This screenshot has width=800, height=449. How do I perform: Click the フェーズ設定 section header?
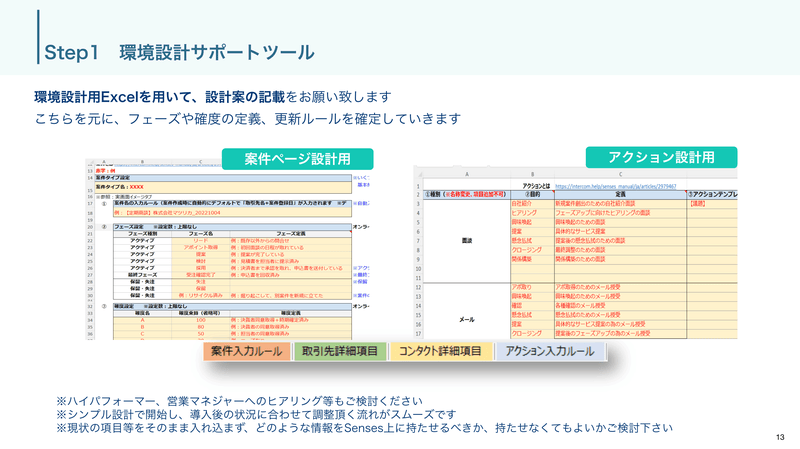pyautogui.click(x=232, y=227)
